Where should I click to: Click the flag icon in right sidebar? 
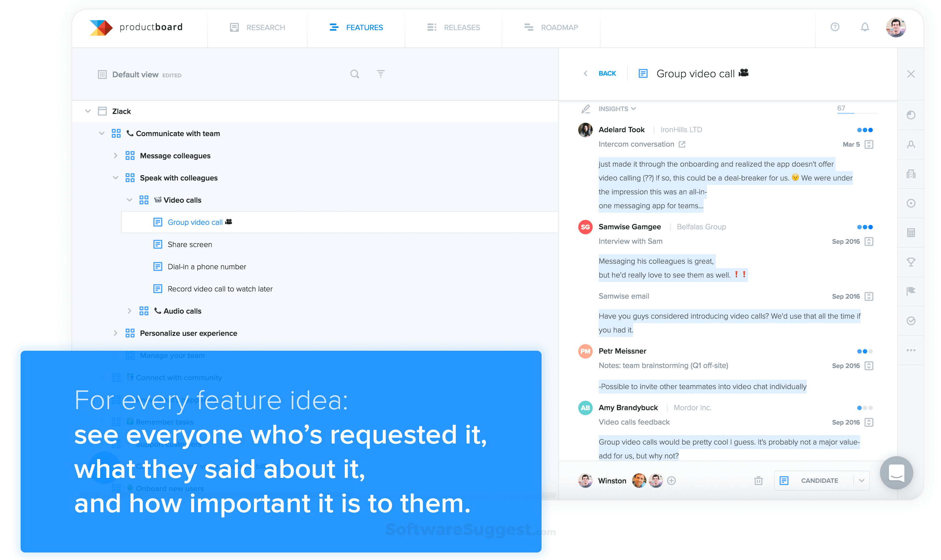pyautogui.click(x=910, y=291)
